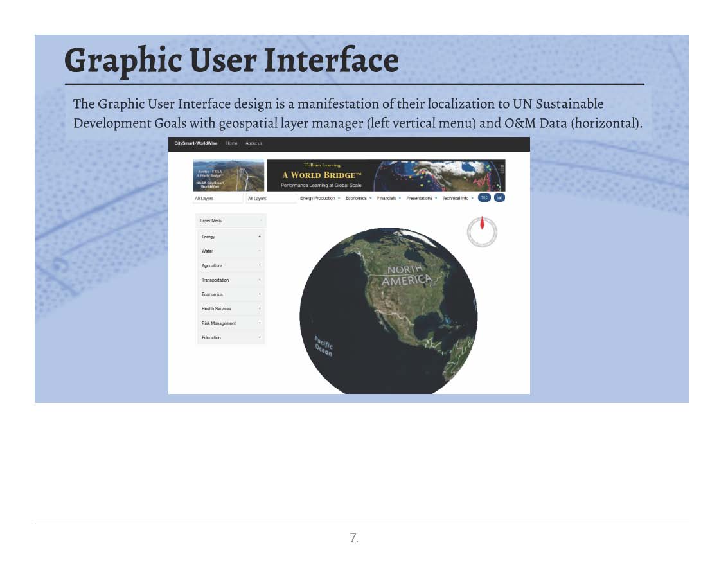The height and width of the screenshot is (563, 728).
Task: Collapse the Layer Menu header
Action: (x=231, y=221)
